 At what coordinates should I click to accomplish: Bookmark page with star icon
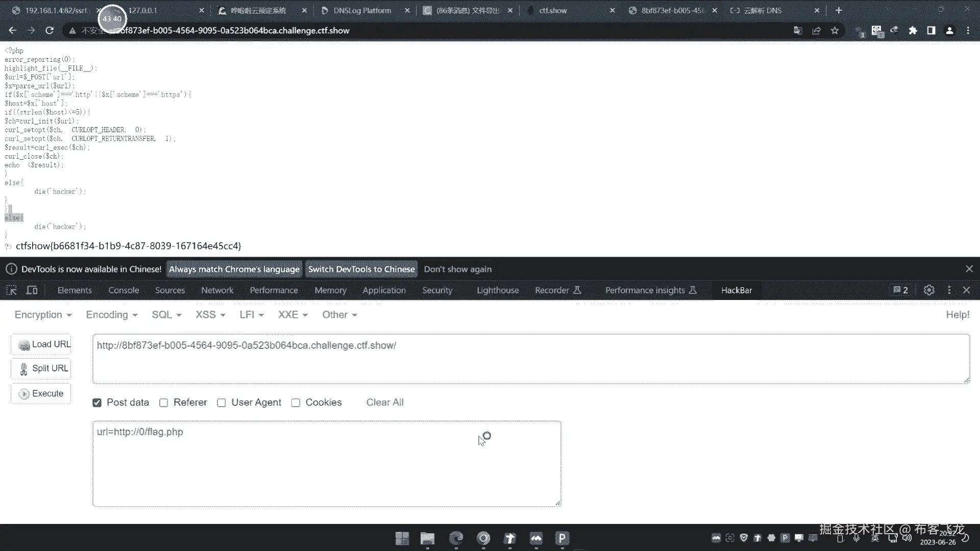click(835, 31)
